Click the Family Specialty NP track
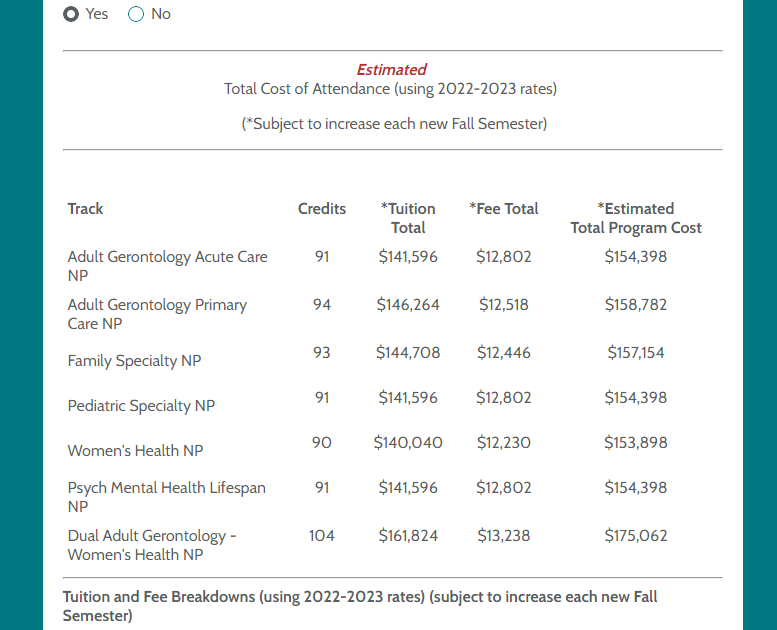This screenshot has width=777, height=630. (x=134, y=361)
